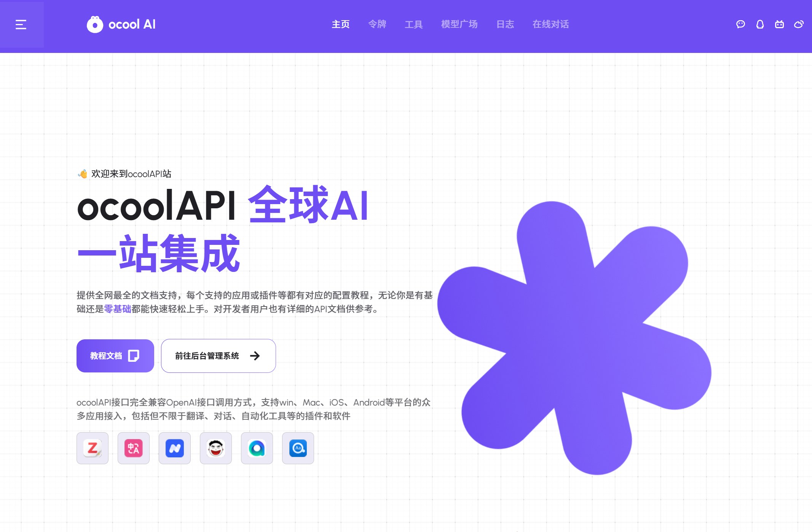Click the 教程文档 button
Image resolution: width=812 pixels, height=532 pixels.
pos(115,356)
